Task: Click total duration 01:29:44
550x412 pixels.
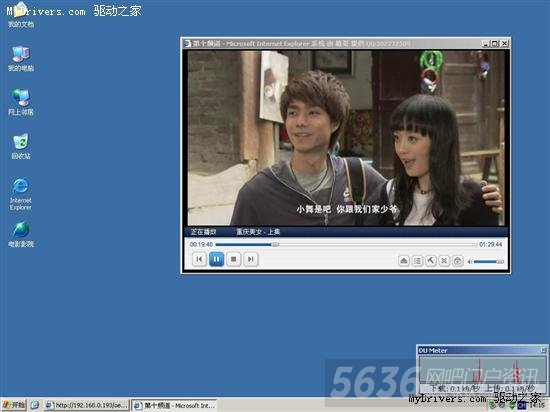Action: (x=490, y=244)
